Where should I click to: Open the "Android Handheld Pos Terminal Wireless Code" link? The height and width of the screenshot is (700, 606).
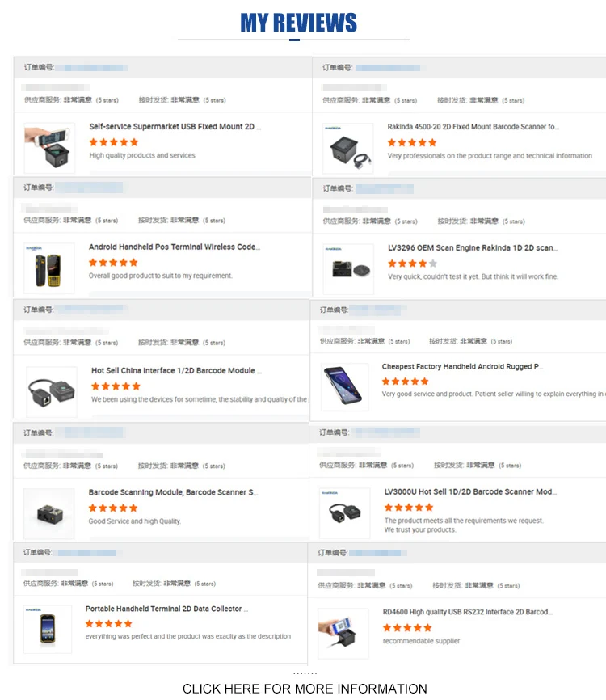[174, 247]
